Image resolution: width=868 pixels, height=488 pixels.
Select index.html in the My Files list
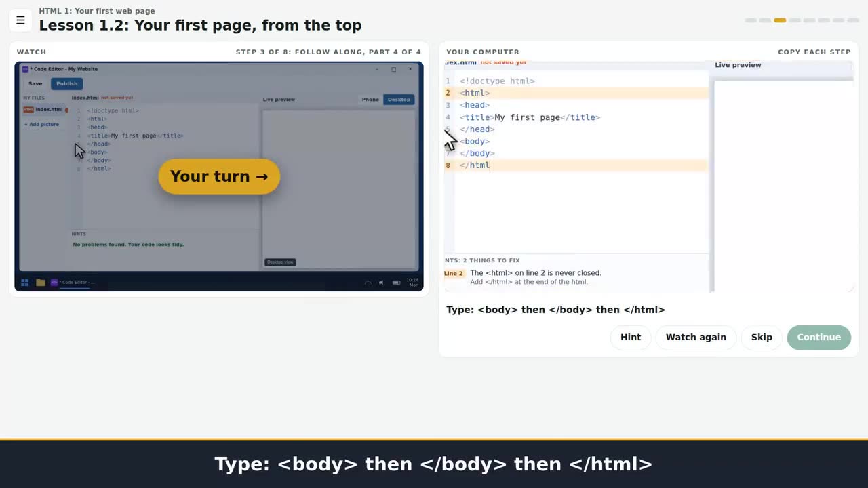click(45, 110)
